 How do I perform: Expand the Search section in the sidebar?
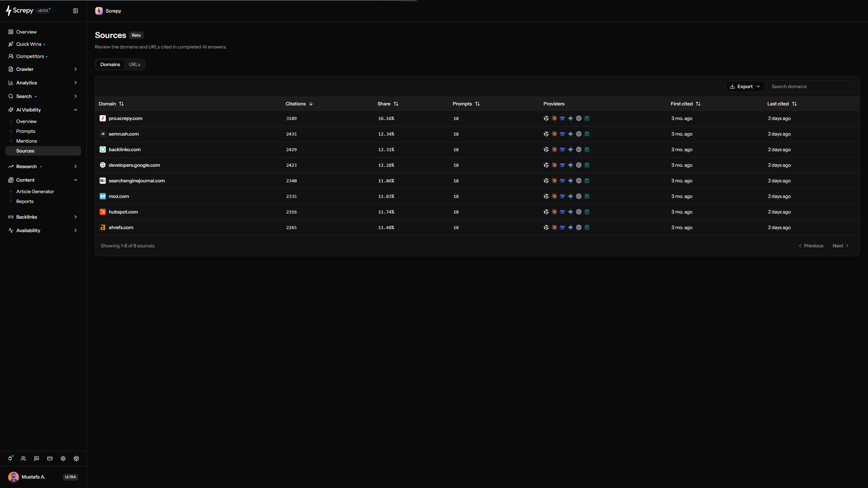[43, 96]
